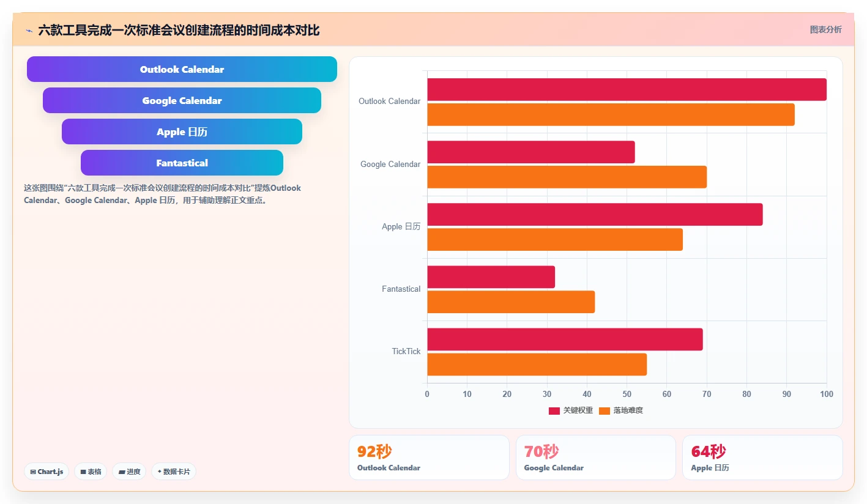The height and width of the screenshot is (504, 867).
Task: Select the Fantastical funnel bar
Action: point(182,163)
